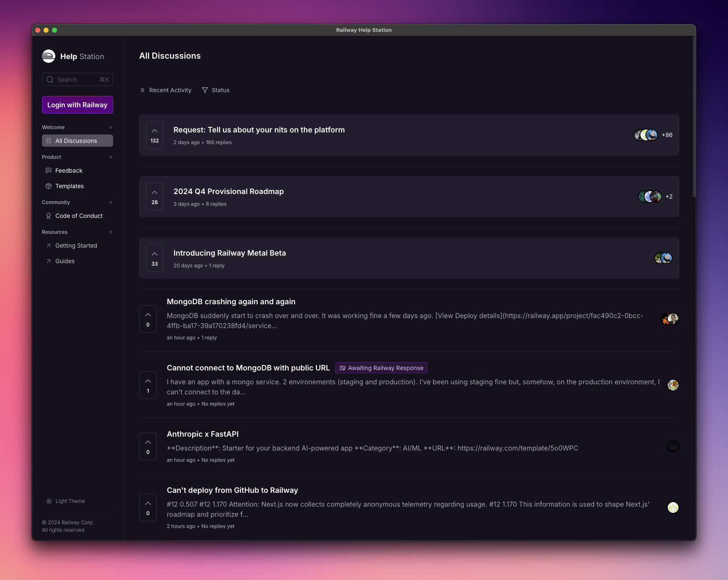Image resolution: width=728 pixels, height=580 pixels.
Task: Toggle to Light Theme
Action: [66, 501]
